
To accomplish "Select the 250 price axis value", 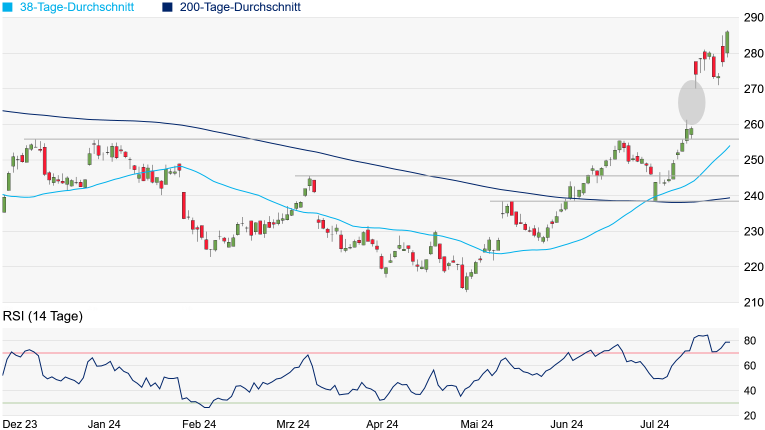I will (752, 160).
